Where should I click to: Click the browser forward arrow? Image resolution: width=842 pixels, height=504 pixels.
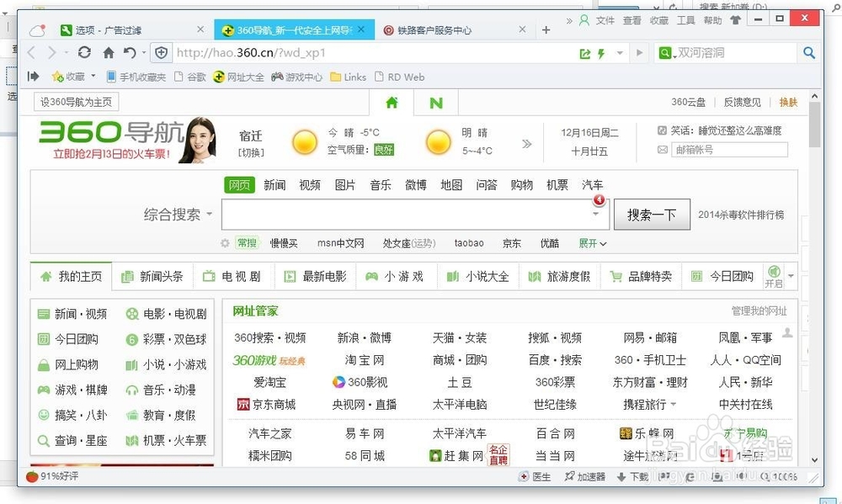(x=51, y=53)
